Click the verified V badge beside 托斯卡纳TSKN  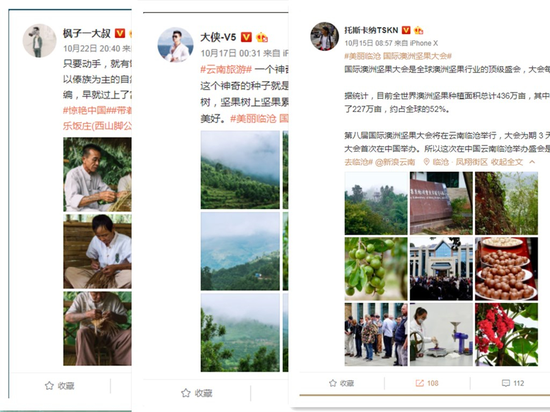point(406,30)
